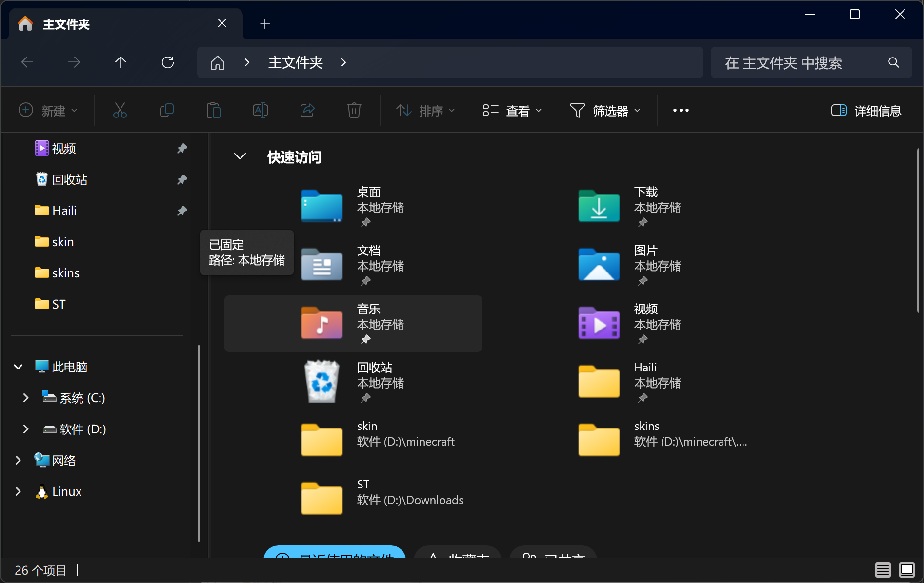The image size is (924, 583).
Task: Click the Share icon
Action: 307,110
